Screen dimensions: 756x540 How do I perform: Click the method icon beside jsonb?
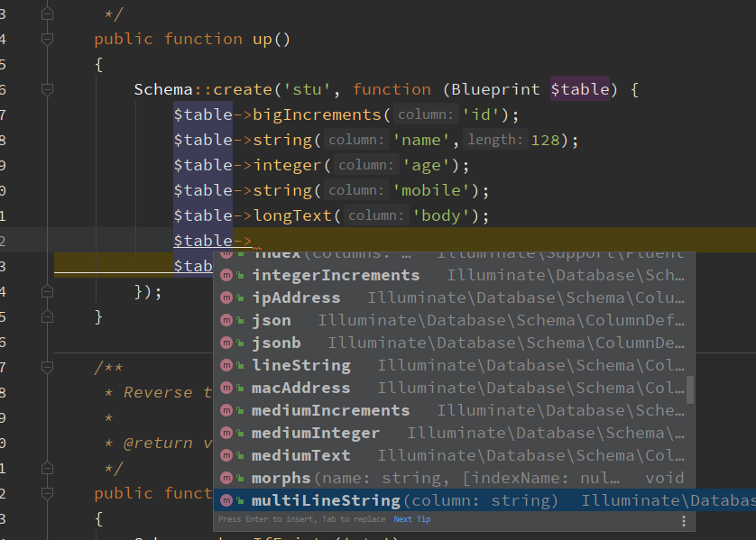tap(227, 343)
